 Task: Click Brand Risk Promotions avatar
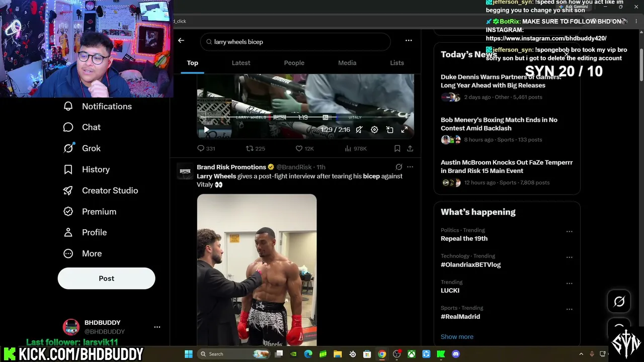(185, 171)
